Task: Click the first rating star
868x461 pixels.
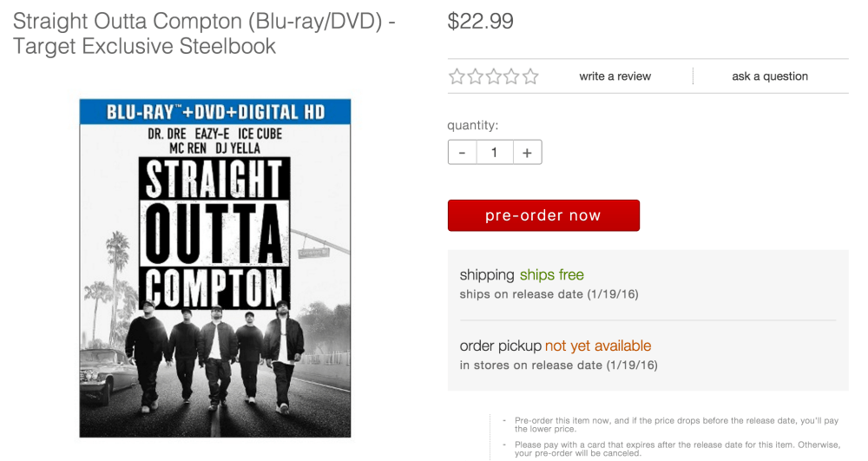Action: [457, 76]
